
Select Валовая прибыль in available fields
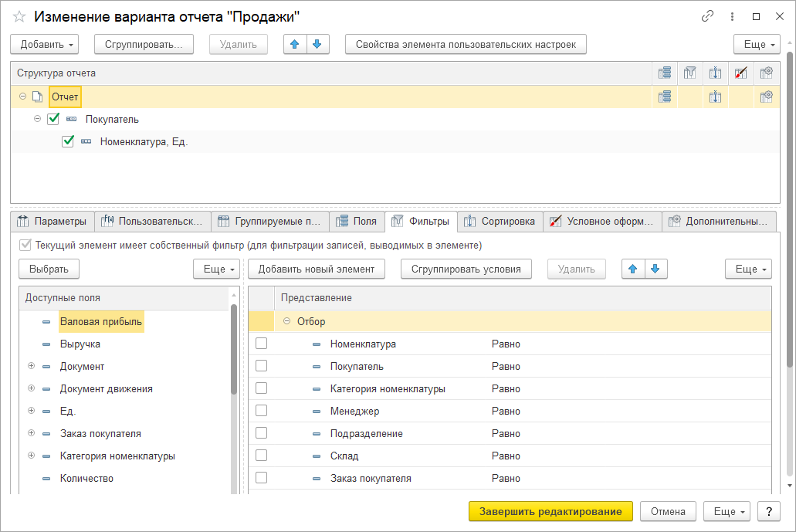pyautogui.click(x=101, y=321)
